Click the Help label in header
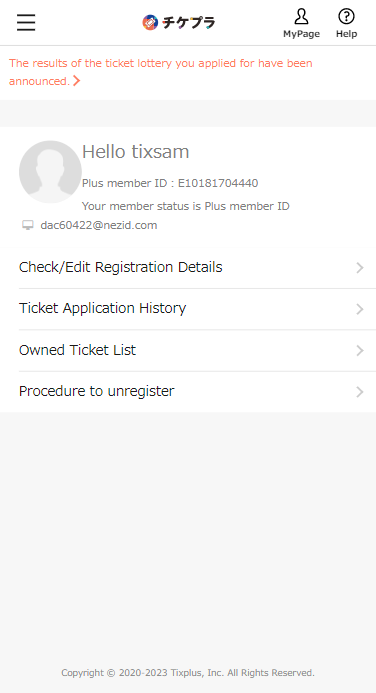The width and height of the screenshot is (376, 693). [346, 34]
